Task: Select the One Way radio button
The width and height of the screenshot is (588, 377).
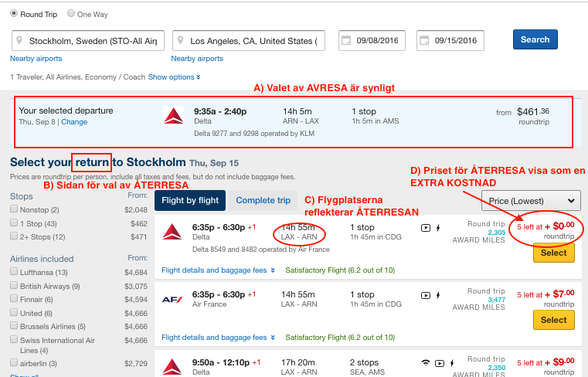Action: click(71, 13)
